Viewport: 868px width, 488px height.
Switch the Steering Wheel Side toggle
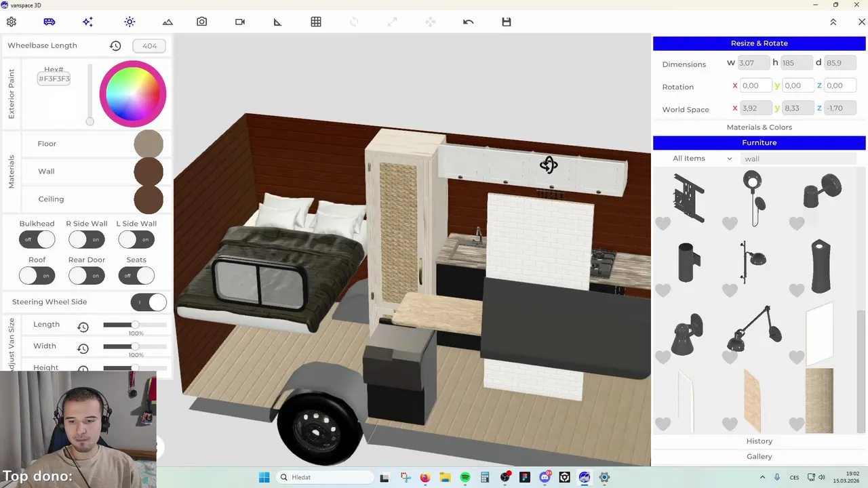pos(149,302)
